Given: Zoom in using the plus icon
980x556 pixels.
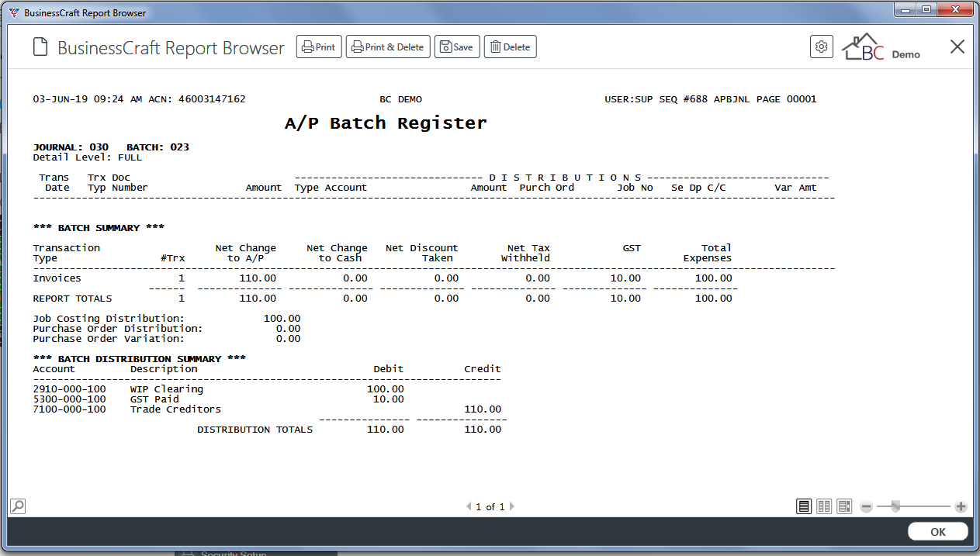Looking at the screenshot, I should pos(961,507).
